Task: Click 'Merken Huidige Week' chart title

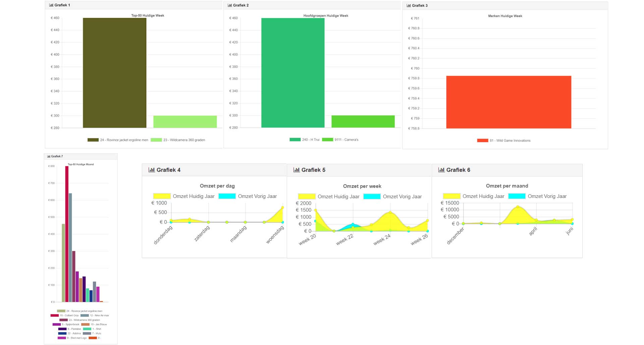Action: tap(505, 16)
